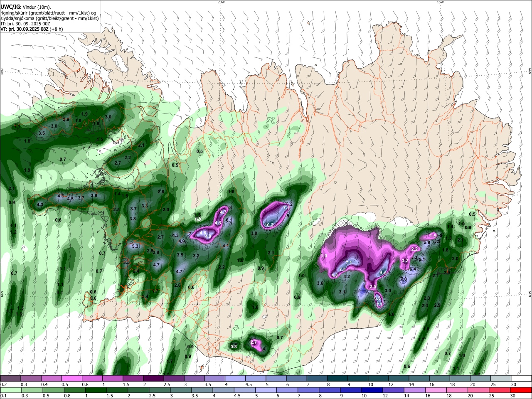Click the '5.3' value near the southwest coast
The width and height of the screenshot is (532, 399).
135,246
